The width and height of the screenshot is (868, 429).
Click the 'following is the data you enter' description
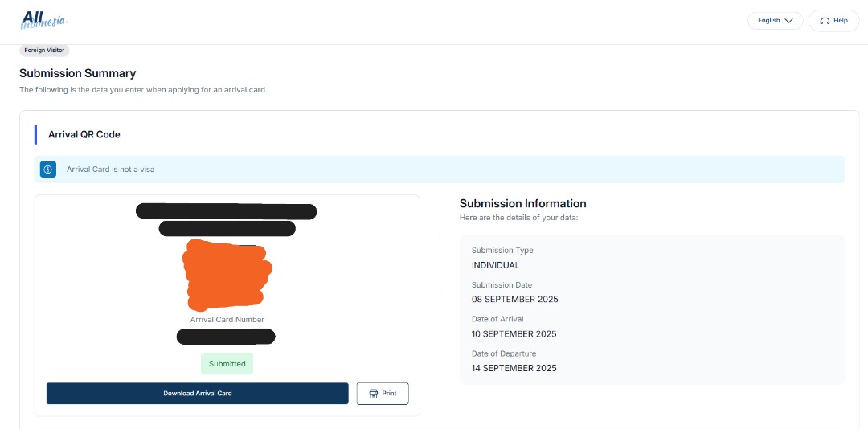[x=143, y=90]
